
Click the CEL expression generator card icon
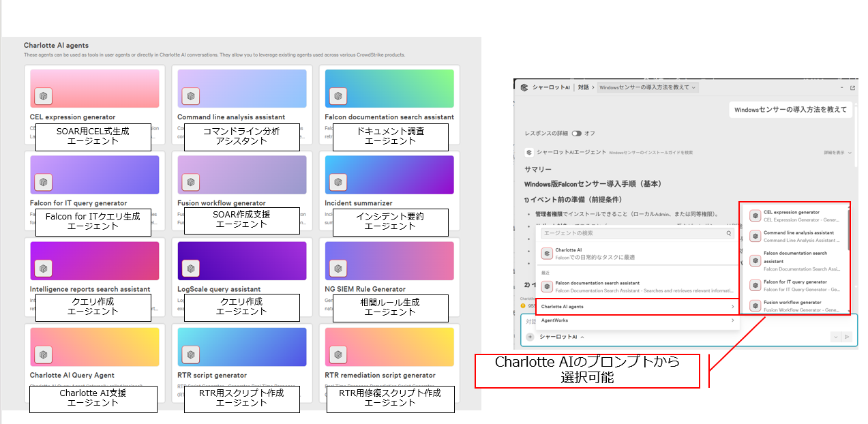point(44,96)
